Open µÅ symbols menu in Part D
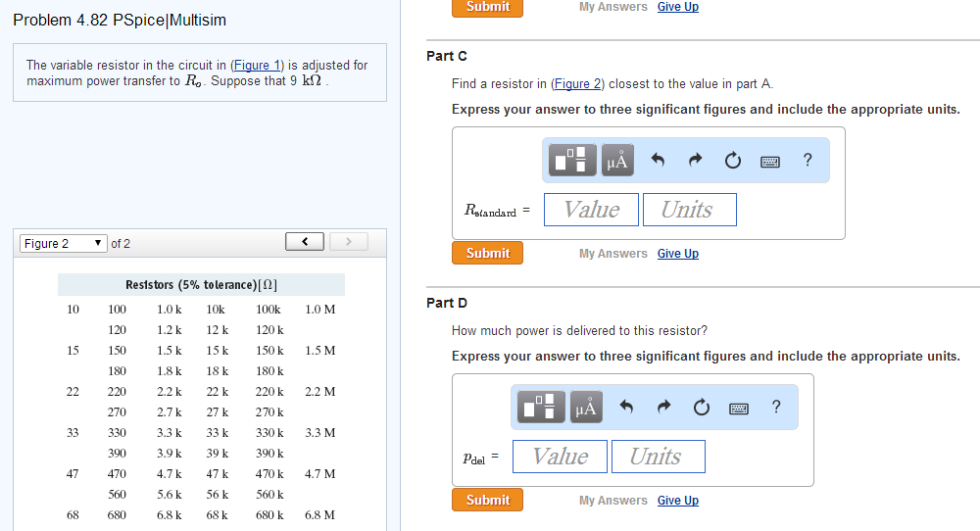980x531 pixels. tap(586, 407)
